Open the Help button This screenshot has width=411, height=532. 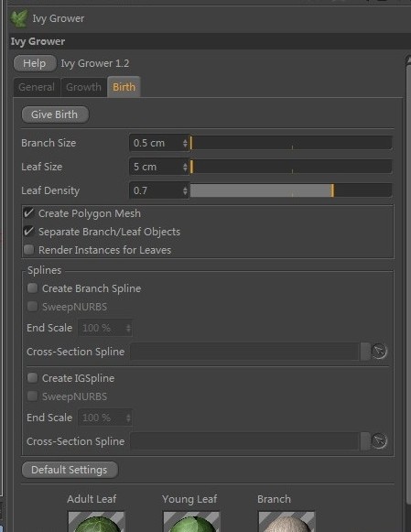(x=35, y=63)
